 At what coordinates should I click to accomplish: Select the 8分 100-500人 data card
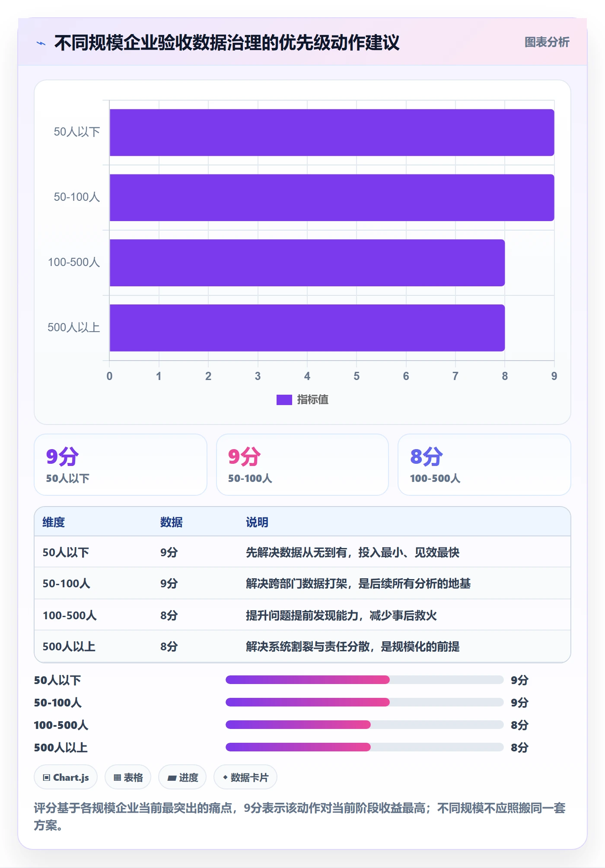(x=484, y=465)
